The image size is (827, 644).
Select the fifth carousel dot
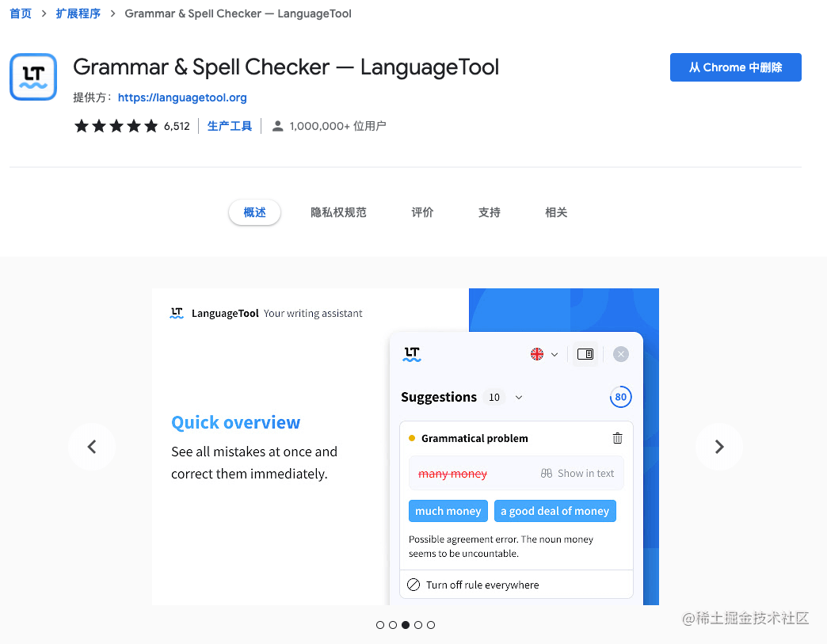coord(431,625)
